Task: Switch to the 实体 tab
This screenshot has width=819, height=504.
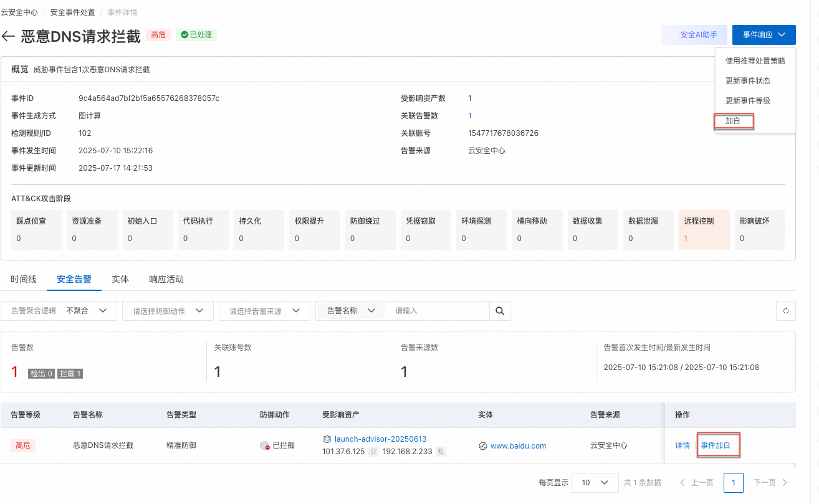Action: tap(120, 279)
